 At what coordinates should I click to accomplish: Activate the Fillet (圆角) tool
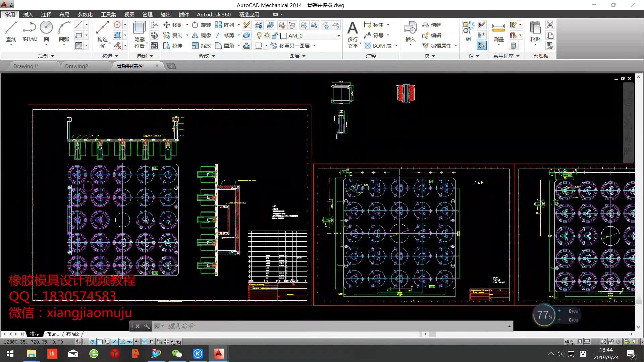(x=225, y=46)
